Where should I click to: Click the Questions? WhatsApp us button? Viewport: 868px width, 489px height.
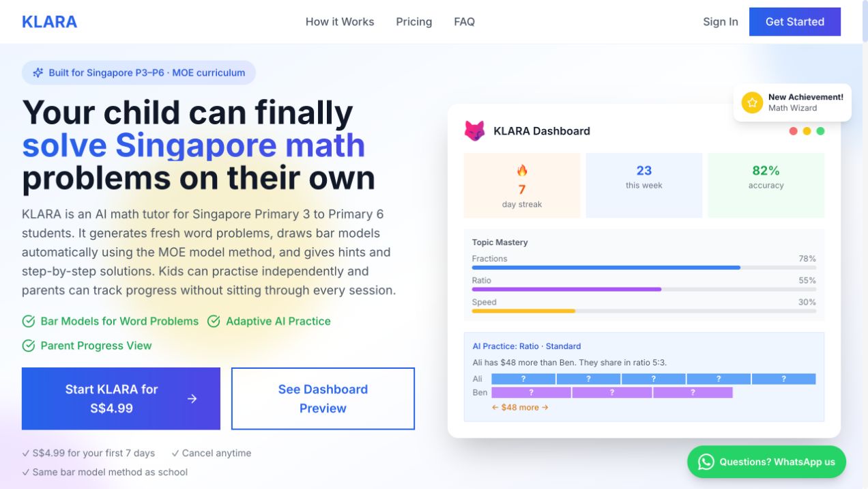click(766, 462)
